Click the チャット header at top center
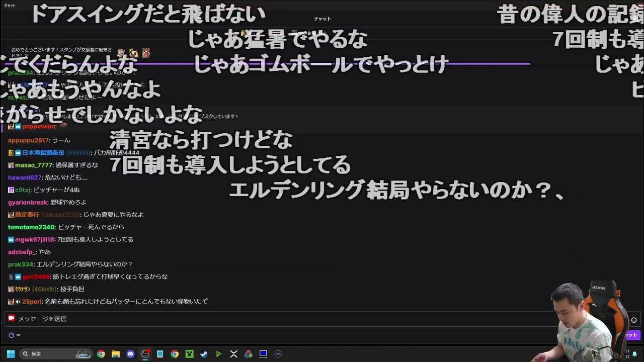 tap(323, 19)
